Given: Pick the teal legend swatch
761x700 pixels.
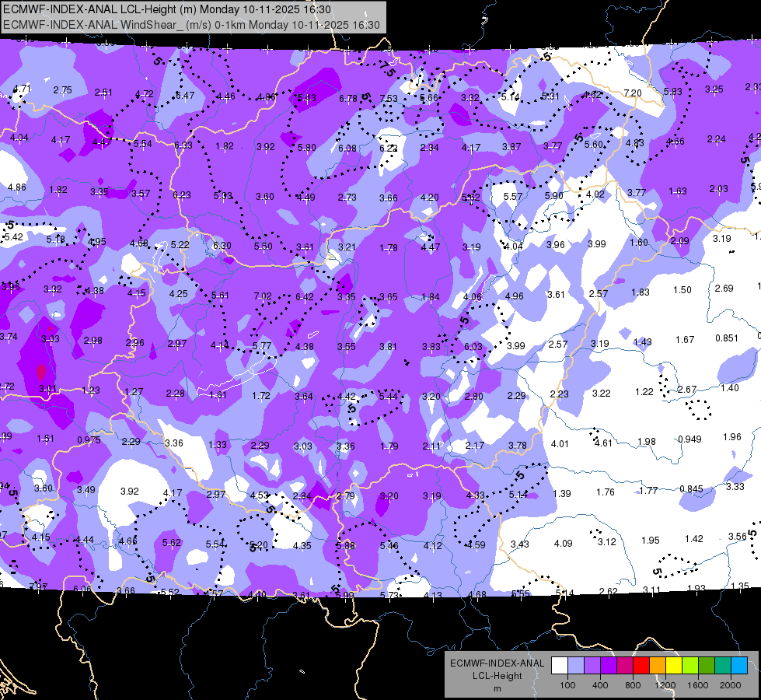Looking at the screenshot, I should click(x=723, y=665).
